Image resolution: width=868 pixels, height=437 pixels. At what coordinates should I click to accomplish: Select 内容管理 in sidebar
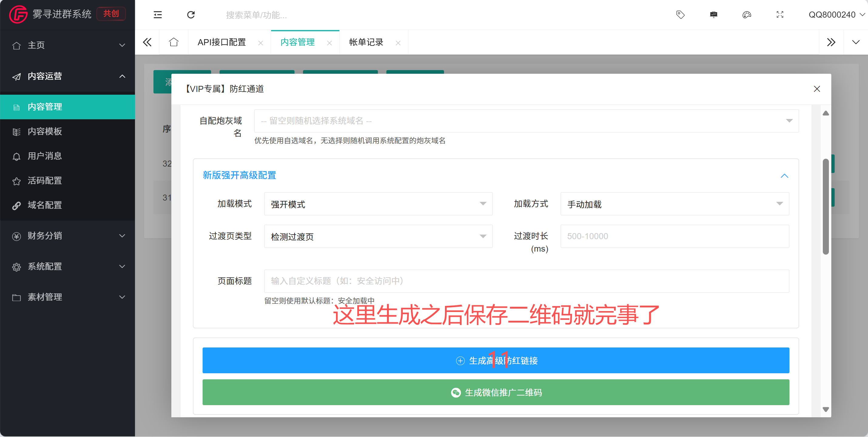[x=67, y=107]
